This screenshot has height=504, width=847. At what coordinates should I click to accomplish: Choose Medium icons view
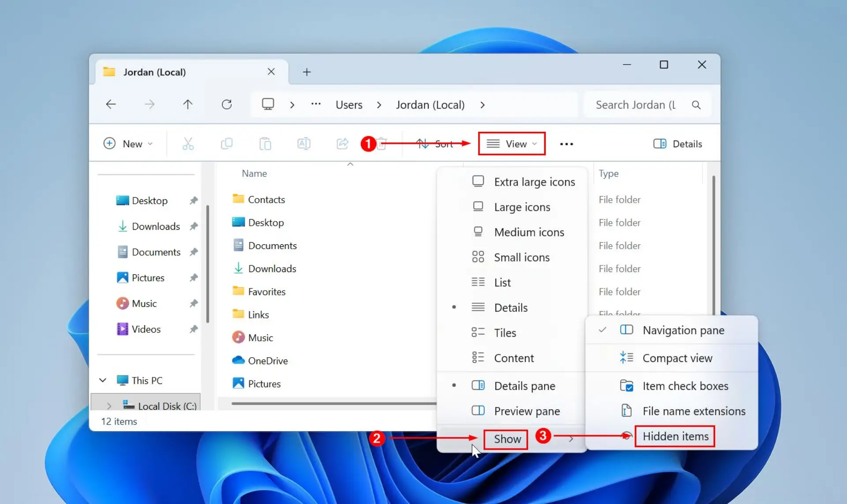click(x=512, y=232)
